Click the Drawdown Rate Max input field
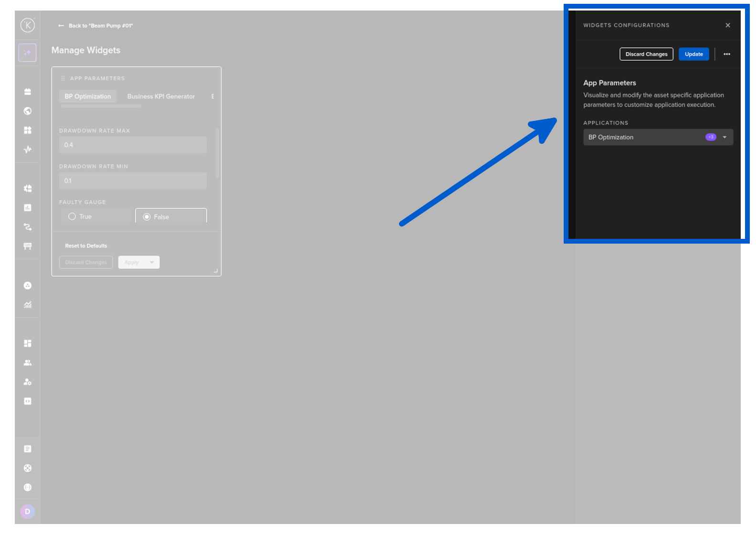The image size is (756, 535). [x=133, y=145]
